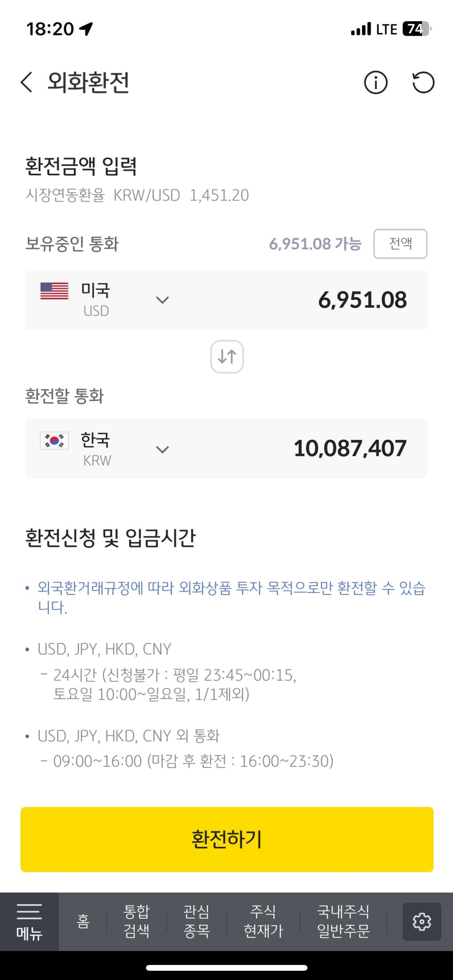This screenshot has height=980, width=453.
Task: Go to the 홈 tab
Action: click(x=83, y=922)
